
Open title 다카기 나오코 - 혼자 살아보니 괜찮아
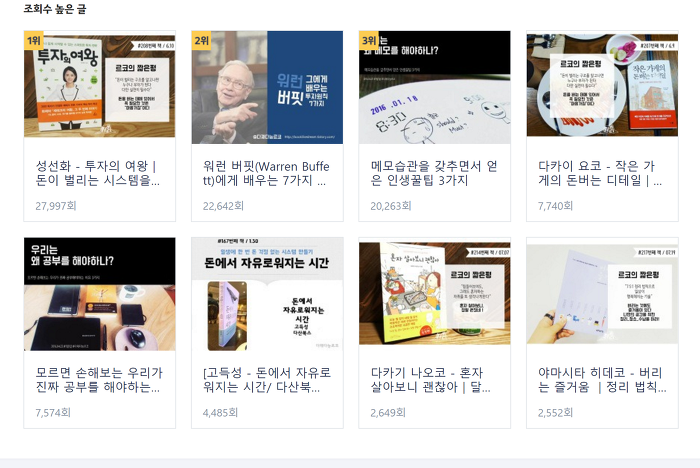click(430, 380)
